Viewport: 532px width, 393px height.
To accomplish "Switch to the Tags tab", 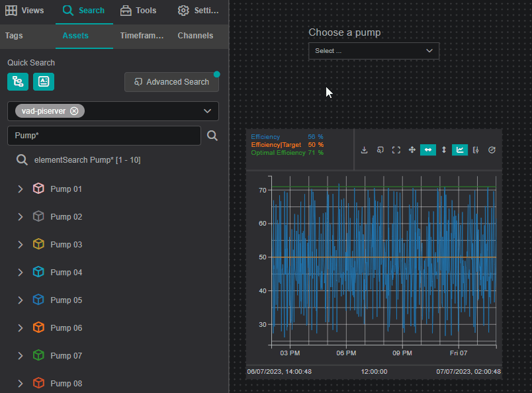I will click(x=14, y=36).
